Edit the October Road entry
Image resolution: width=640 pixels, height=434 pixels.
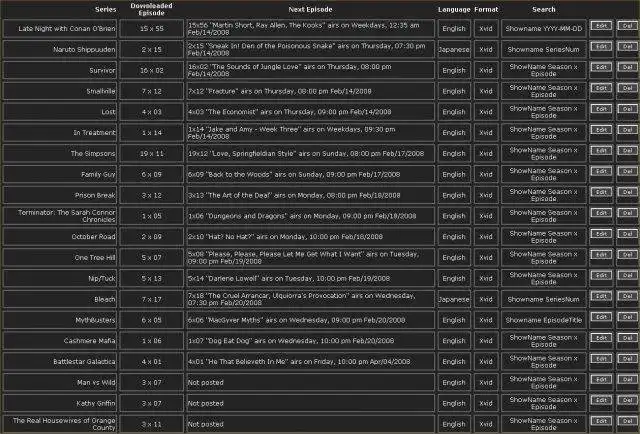[601, 234]
